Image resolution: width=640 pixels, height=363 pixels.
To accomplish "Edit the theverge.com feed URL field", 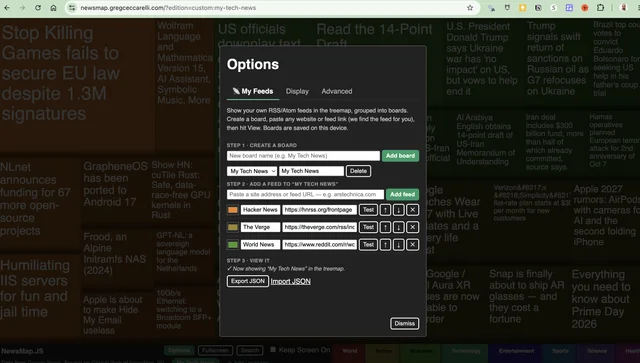I will (320, 227).
